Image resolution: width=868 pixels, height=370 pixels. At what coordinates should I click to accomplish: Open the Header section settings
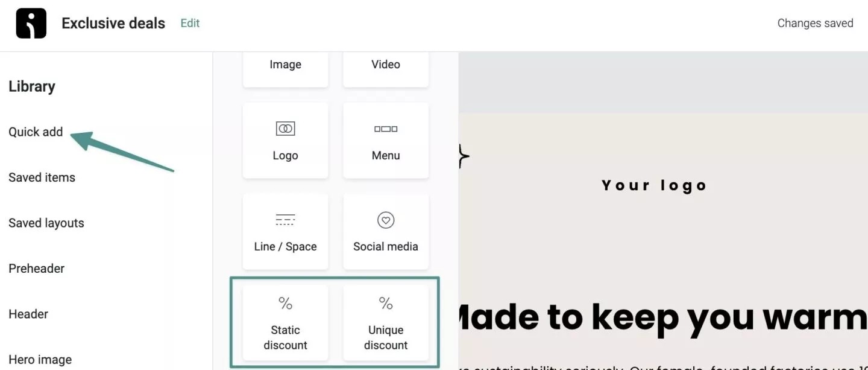point(28,314)
